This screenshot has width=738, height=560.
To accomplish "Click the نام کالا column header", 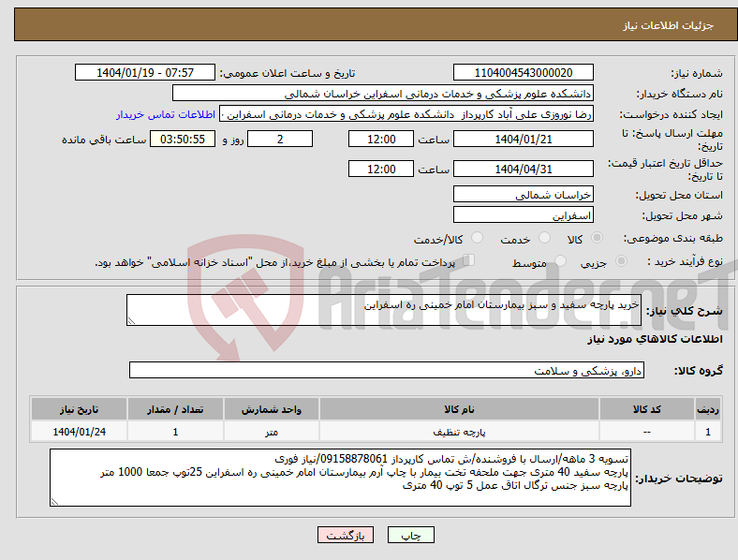I will coord(459,409).
